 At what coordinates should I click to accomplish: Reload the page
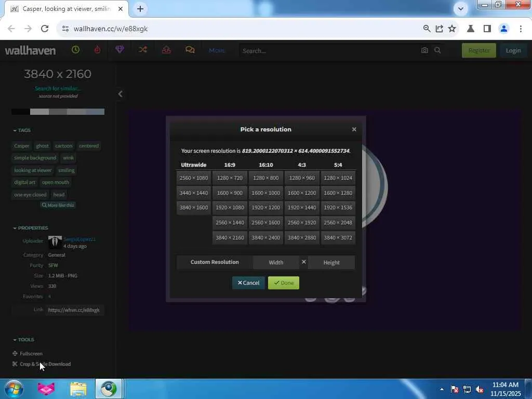(x=45, y=29)
